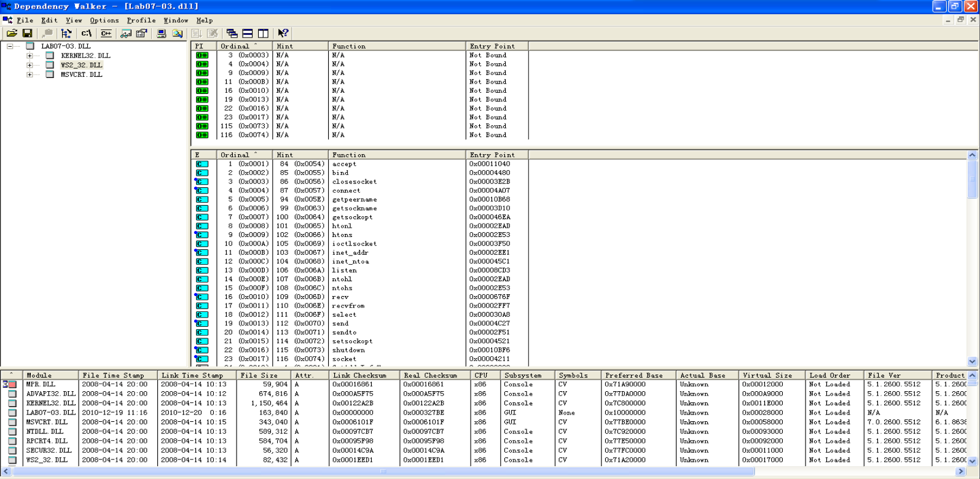
Task: Click exports list scrollbar up arrow
Action: pyautogui.click(x=972, y=155)
